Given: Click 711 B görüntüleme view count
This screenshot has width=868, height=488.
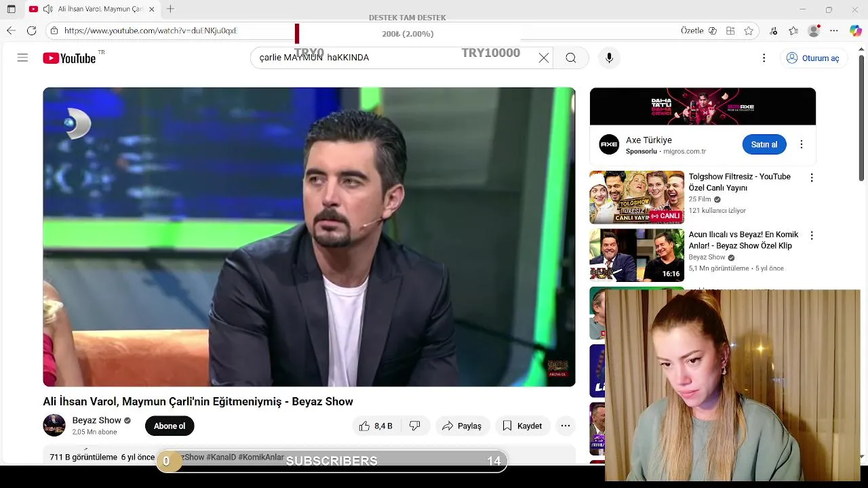Looking at the screenshot, I should (83, 457).
